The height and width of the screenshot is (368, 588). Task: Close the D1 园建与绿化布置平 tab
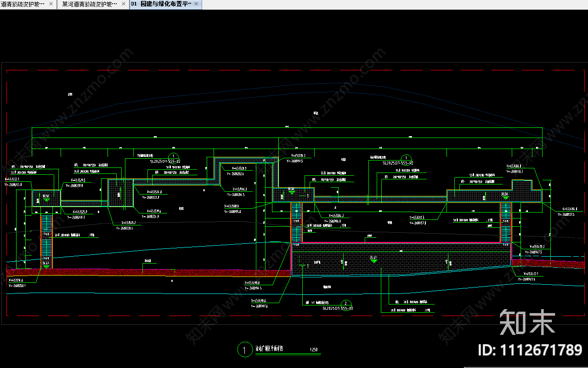pos(196,4)
